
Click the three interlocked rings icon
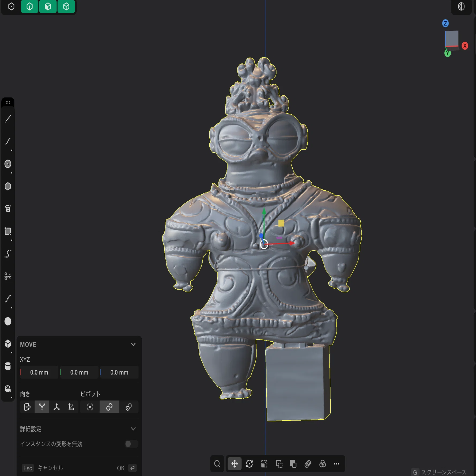(308, 464)
